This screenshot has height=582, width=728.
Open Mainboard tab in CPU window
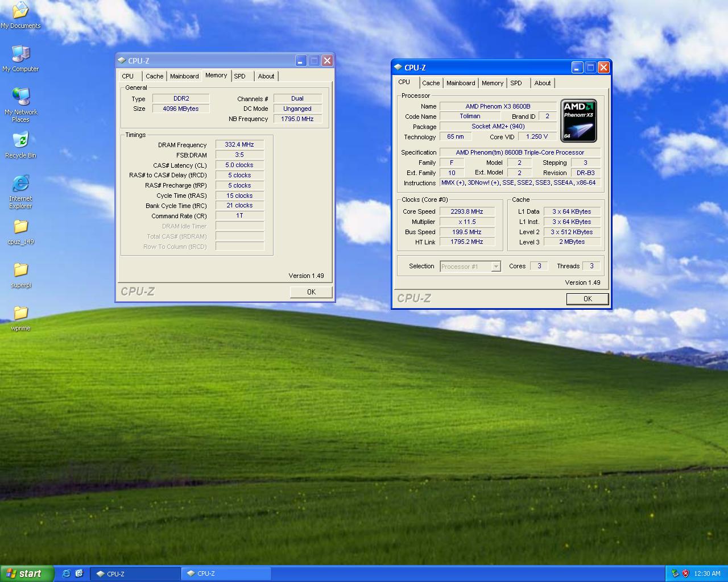(461, 83)
